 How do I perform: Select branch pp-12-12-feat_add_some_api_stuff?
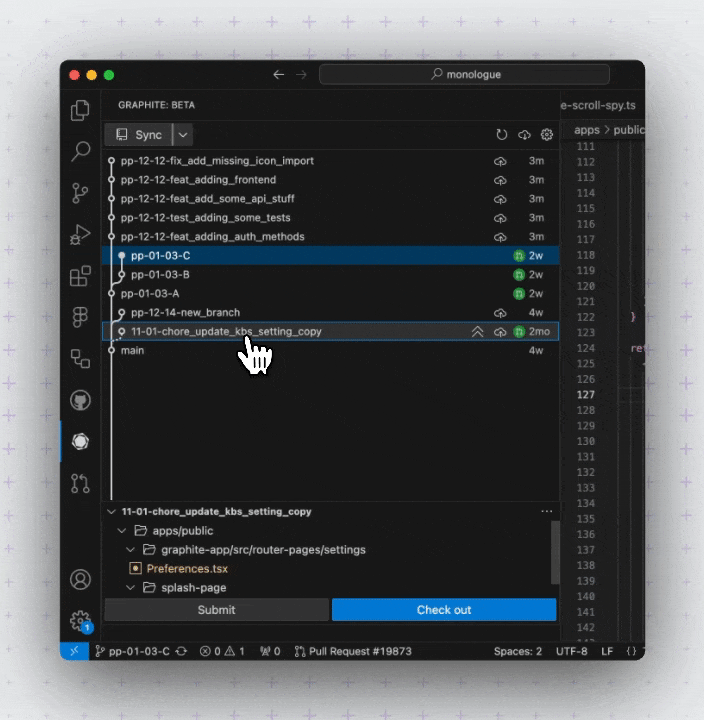tap(331, 199)
